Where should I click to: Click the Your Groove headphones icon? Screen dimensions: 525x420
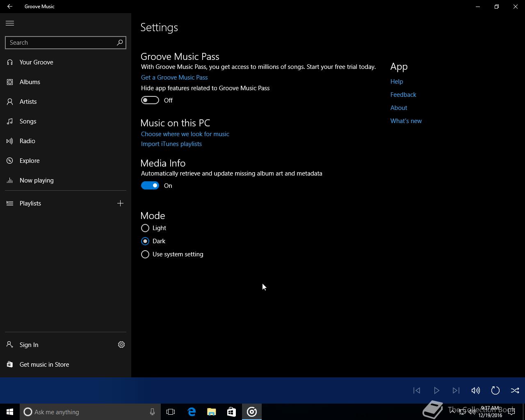coord(10,62)
